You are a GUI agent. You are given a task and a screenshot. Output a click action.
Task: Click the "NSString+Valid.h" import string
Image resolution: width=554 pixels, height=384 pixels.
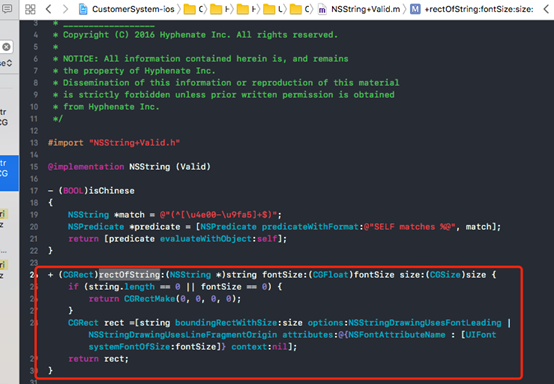(134, 143)
